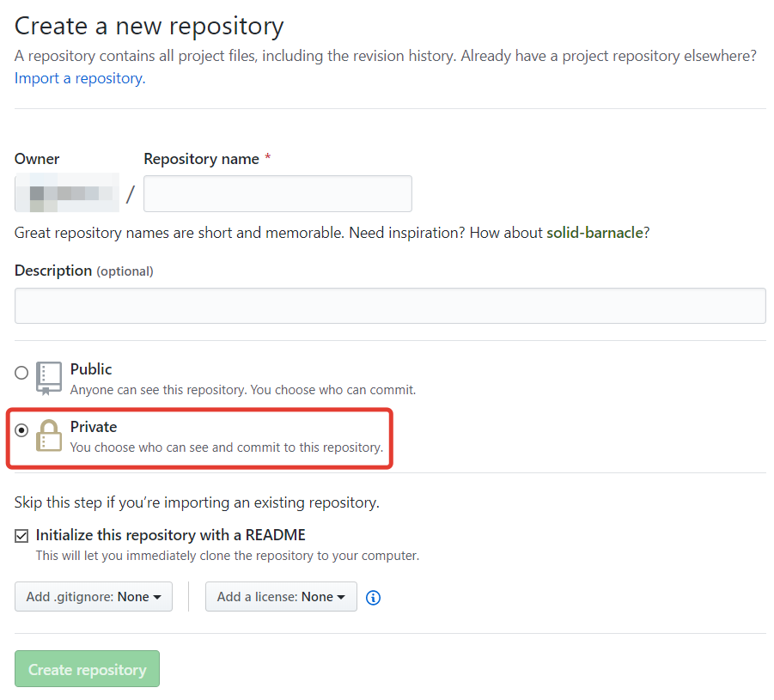Use the solid-barnacle name suggestion

click(x=594, y=233)
